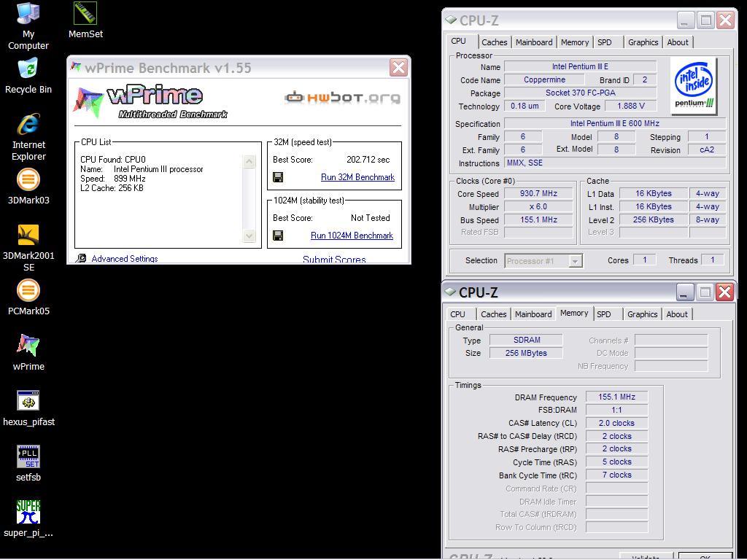Switch to SPD tab in top CPU-Z window
Image resolution: width=747 pixels, height=560 pixels.
point(605,42)
